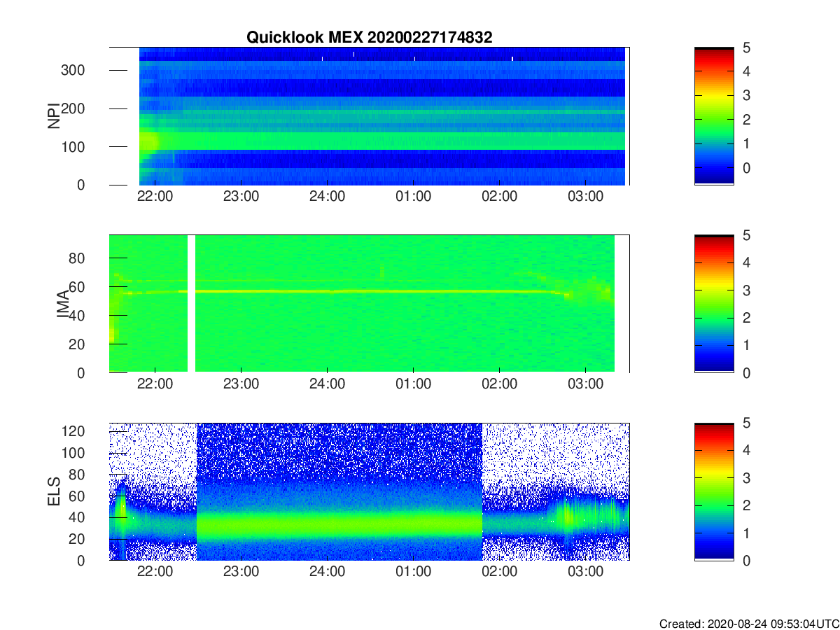Click the color bar beside the IMA panel
Image resolution: width=840 pixels, height=630 pixels.
click(714, 304)
